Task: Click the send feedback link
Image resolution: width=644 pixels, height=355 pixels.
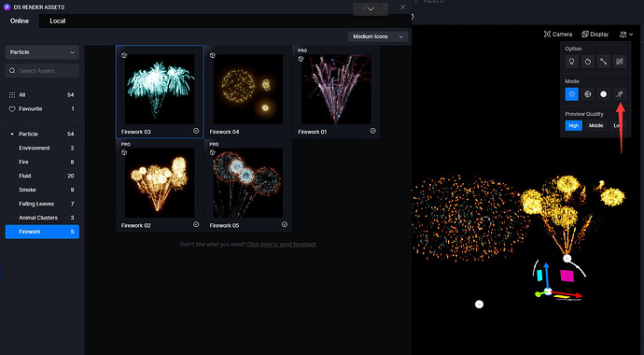Action: tap(281, 244)
